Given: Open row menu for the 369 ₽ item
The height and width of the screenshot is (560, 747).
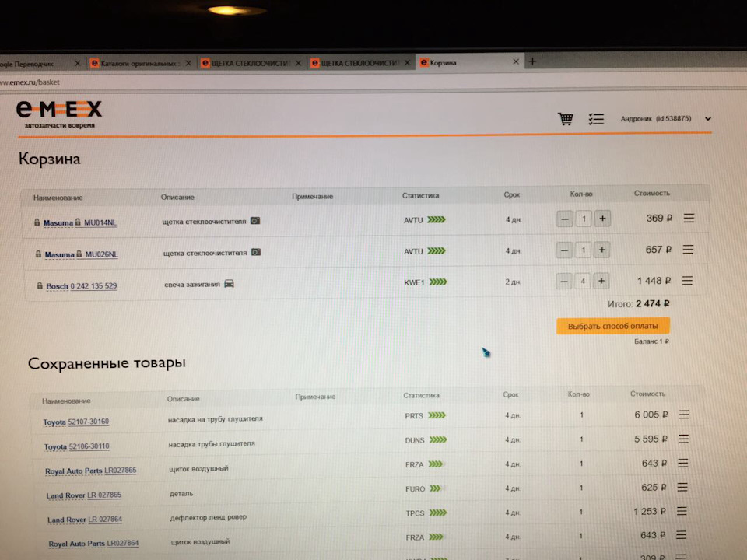Looking at the screenshot, I should click(689, 218).
